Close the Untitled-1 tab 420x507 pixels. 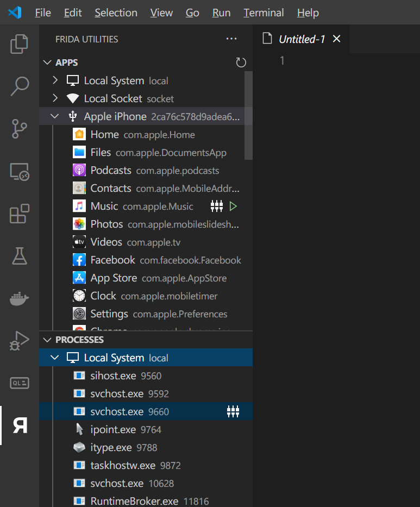(x=336, y=39)
